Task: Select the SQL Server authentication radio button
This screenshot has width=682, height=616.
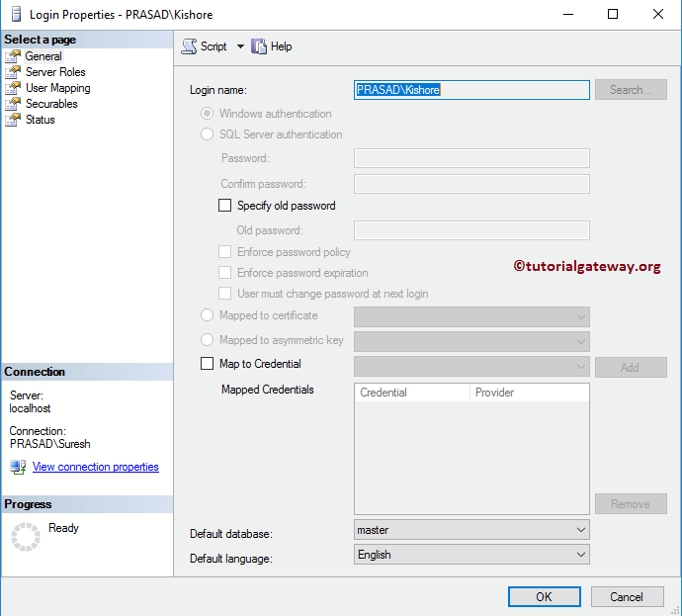Action: click(x=207, y=134)
